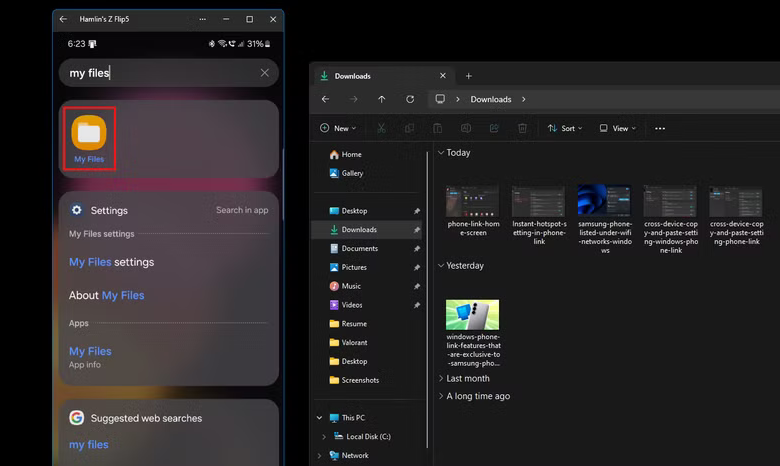Clear the phone search field text

(264, 73)
